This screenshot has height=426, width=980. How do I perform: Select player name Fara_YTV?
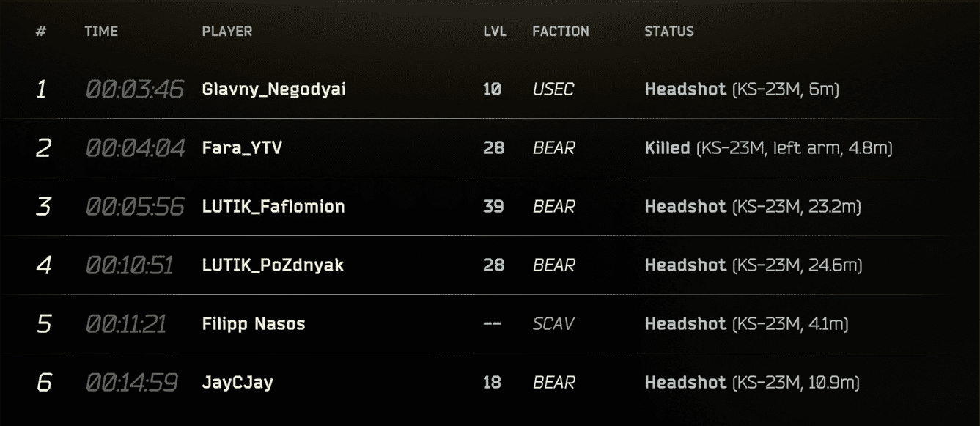[242, 148]
